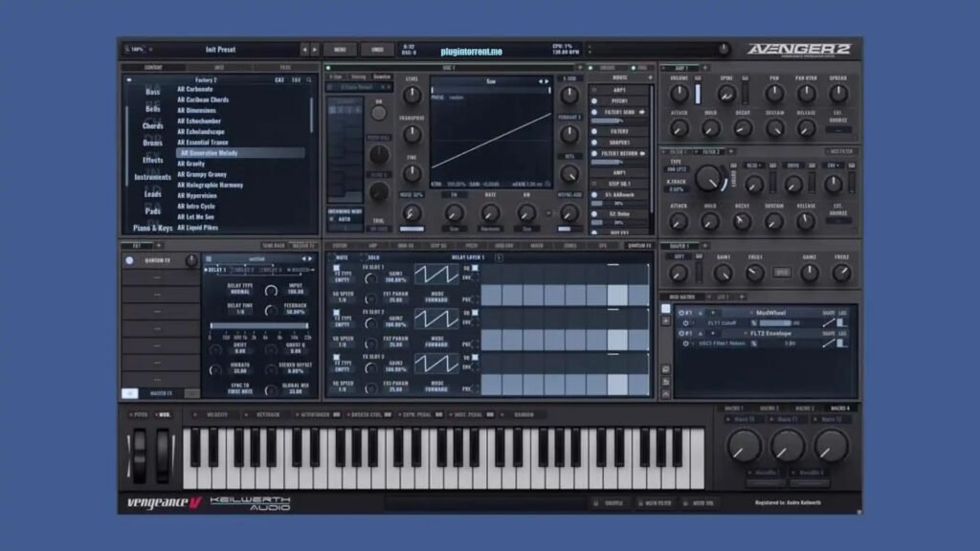Turn the first large macro knob
The width and height of the screenshot is (980, 551).
[744, 446]
